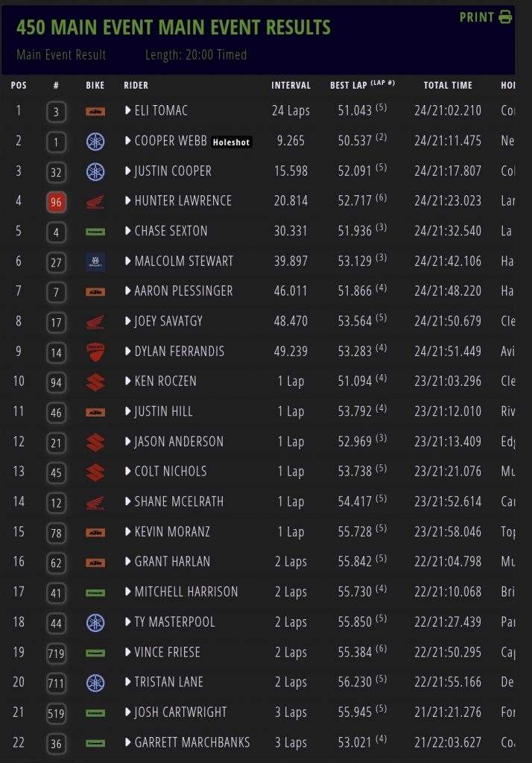The width and height of the screenshot is (532, 763).
Task: Expand Justin Cooper's rider details
Action: [x=128, y=171]
